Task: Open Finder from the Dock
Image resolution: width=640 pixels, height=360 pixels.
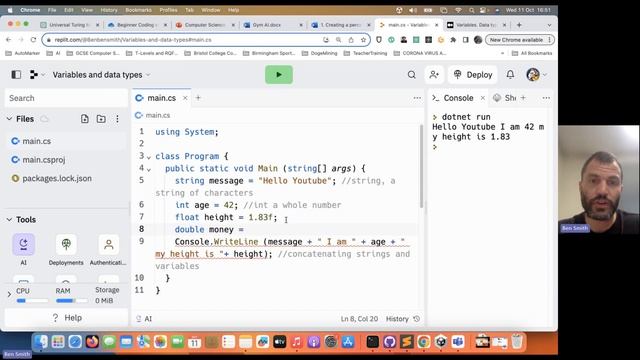Action: (x=41, y=342)
